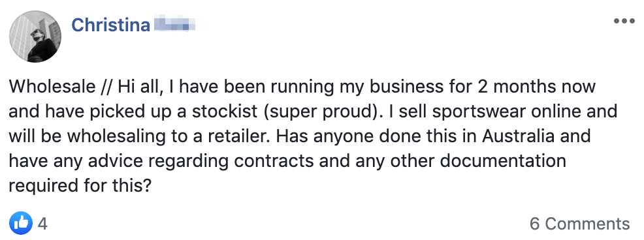644x240 pixels.
Task: Click the phrase "required for this?" ending the post
Action: pos(81,187)
